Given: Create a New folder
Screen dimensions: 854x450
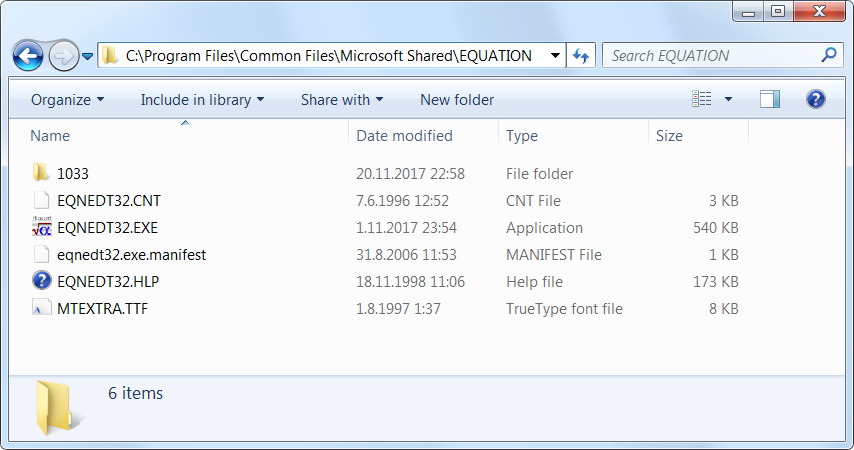Looking at the screenshot, I should point(457,100).
